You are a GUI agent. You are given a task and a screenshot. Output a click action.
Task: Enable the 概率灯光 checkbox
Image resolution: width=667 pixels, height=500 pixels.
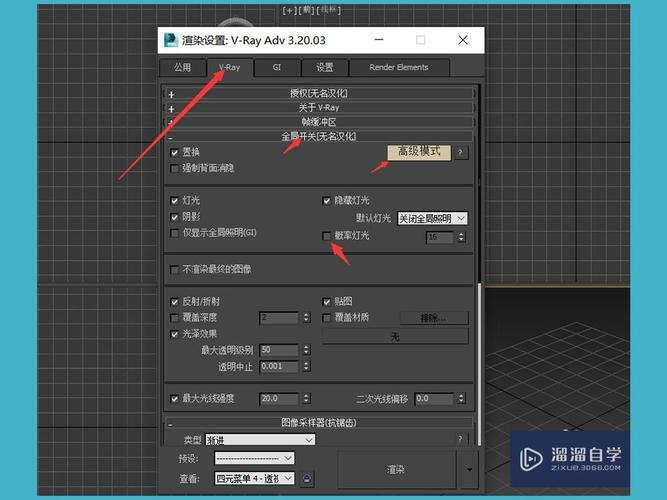pyautogui.click(x=326, y=236)
